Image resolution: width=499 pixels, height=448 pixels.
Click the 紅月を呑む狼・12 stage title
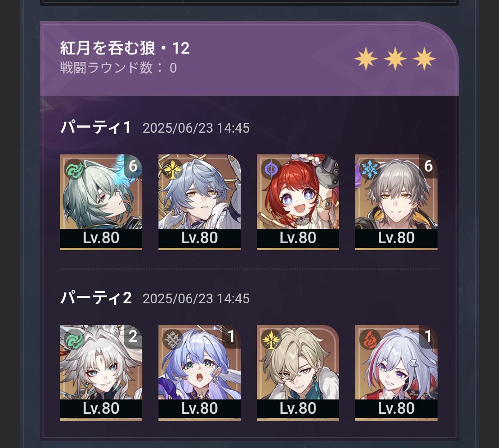tap(125, 48)
